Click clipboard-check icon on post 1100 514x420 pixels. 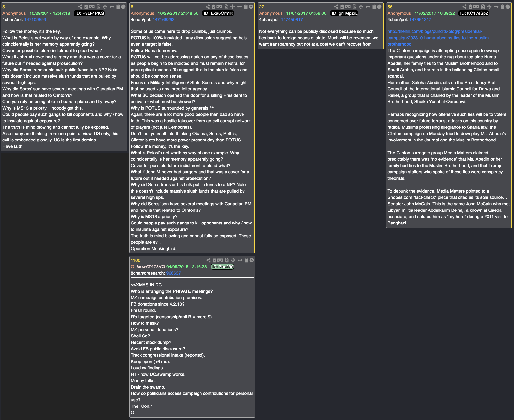214,260
